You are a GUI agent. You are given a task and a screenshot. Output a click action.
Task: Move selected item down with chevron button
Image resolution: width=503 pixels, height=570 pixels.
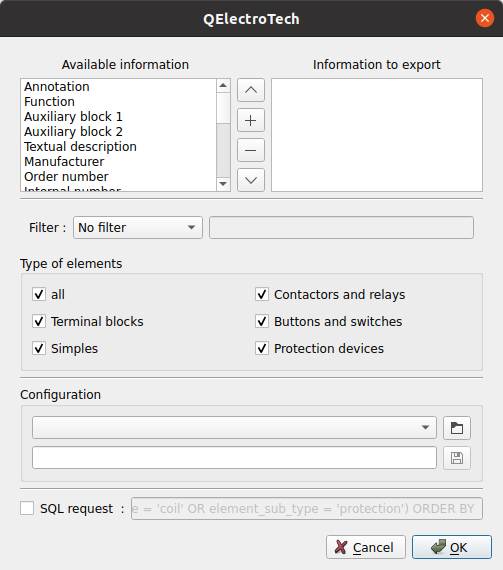[x=251, y=180]
